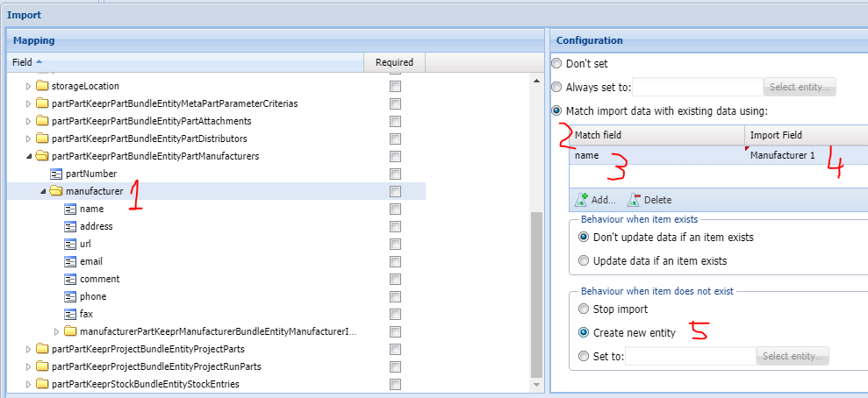This screenshot has height=398, width=868.
Task: Select the name match field cell
Action: (657, 155)
